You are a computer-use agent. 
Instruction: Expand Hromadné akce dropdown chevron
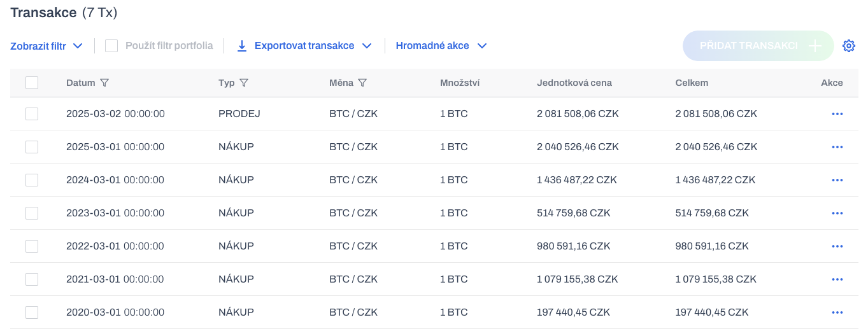point(481,46)
